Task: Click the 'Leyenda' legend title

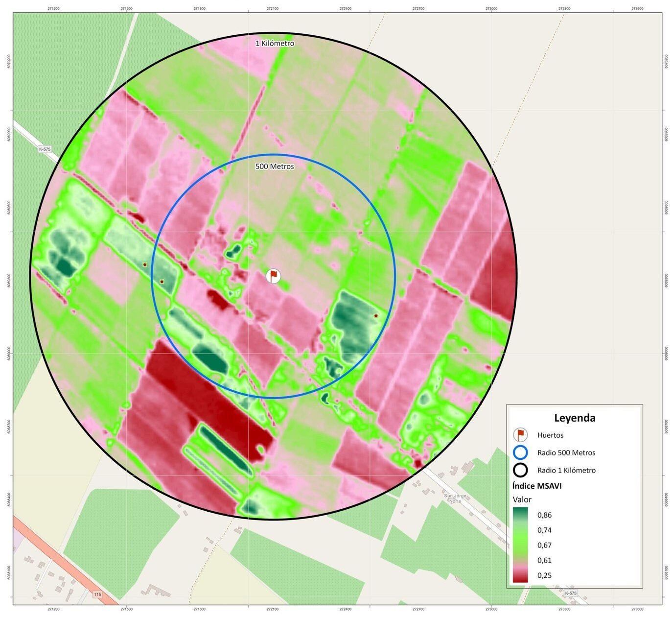Action: pyautogui.click(x=575, y=418)
